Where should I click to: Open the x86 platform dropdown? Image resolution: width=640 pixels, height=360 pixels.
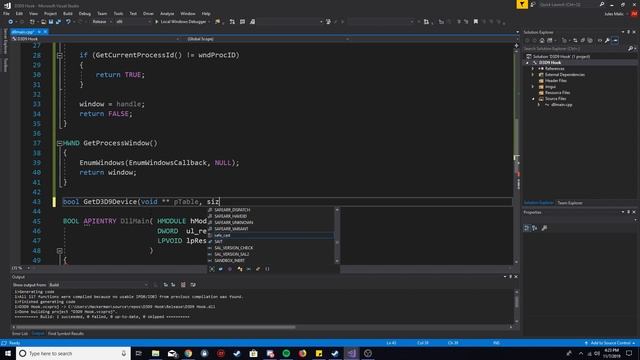[x=133, y=22]
